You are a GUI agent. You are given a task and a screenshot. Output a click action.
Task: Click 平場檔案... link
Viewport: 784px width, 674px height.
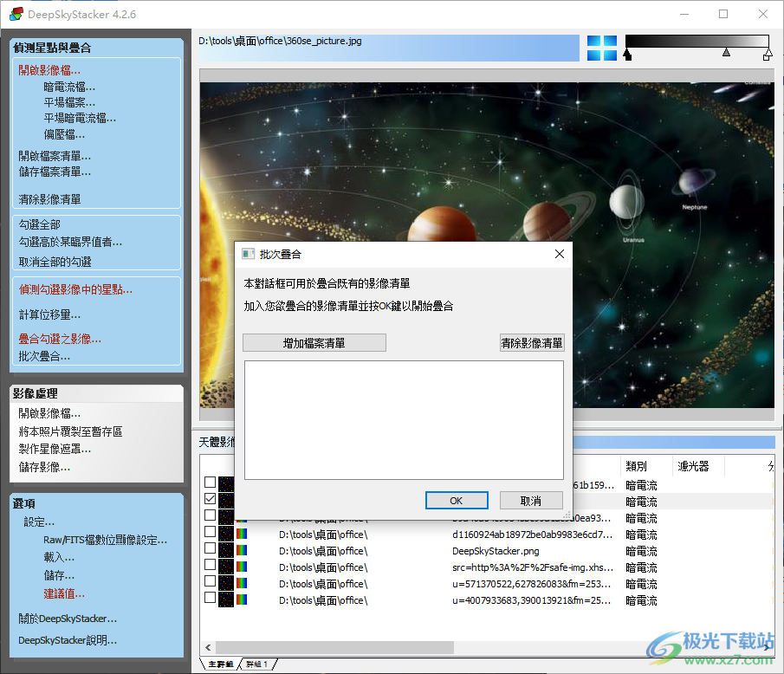coord(69,102)
